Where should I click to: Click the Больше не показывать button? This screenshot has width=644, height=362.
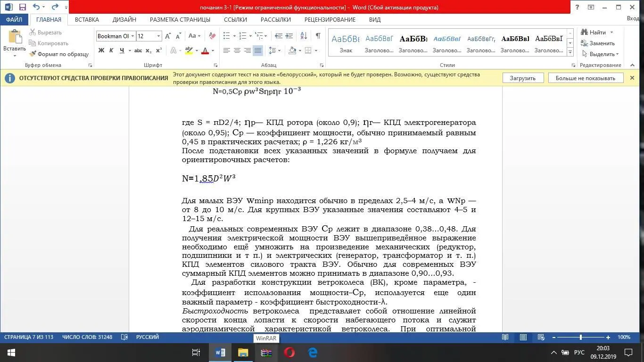coord(585,78)
